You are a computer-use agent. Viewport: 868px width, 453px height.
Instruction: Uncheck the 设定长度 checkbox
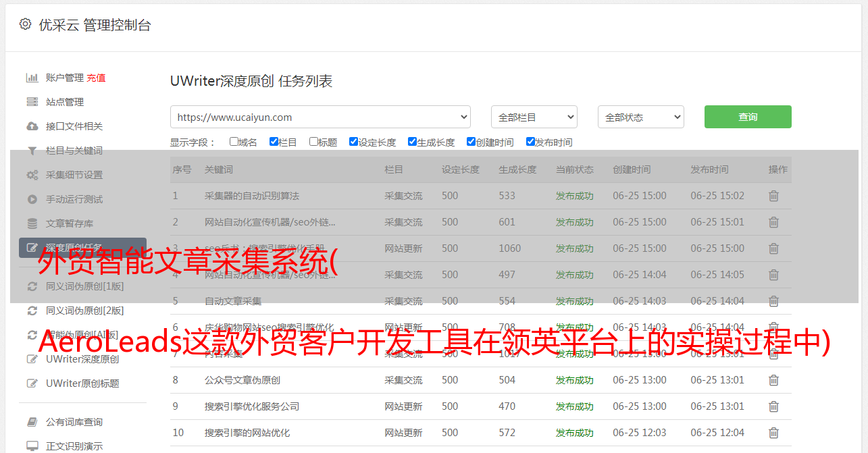pos(353,142)
